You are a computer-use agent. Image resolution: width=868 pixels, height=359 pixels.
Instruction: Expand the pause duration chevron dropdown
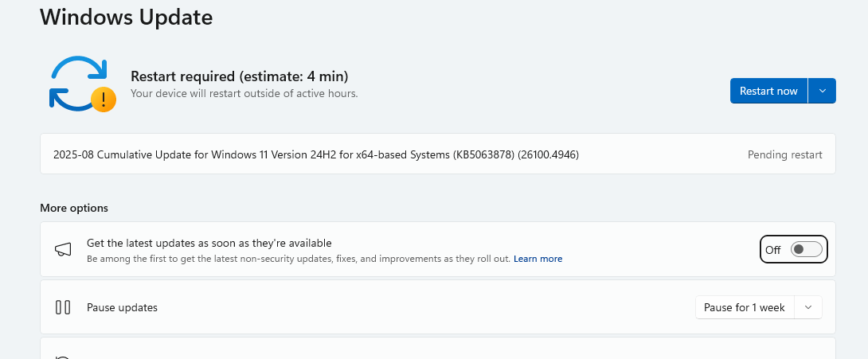[x=808, y=307]
